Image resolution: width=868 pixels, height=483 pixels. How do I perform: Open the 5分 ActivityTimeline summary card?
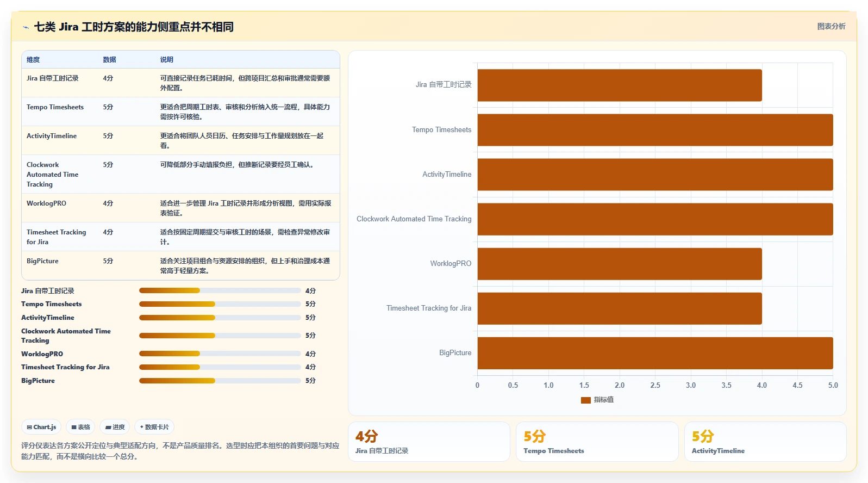click(765, 442)
